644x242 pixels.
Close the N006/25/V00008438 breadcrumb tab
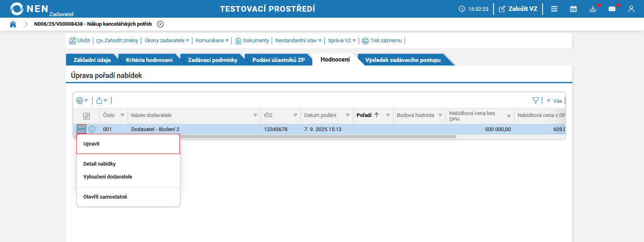click(x=160, y=24)
